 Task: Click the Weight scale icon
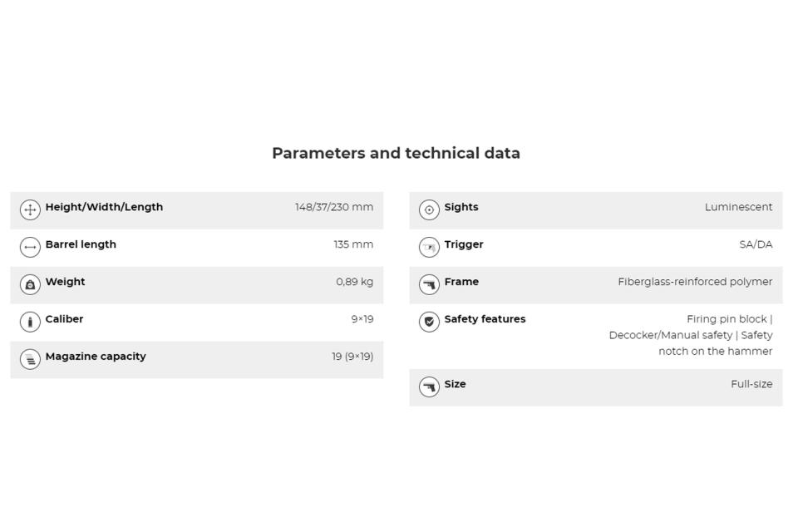click(30, 284)
